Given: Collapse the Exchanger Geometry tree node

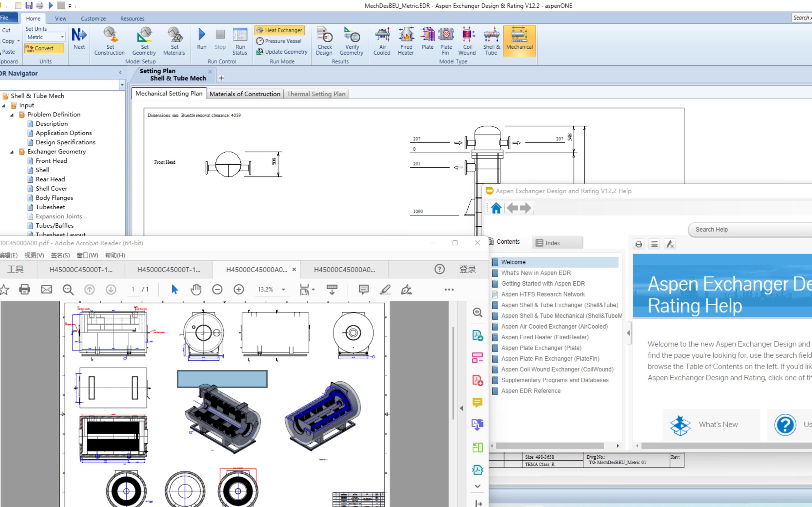Looking at the screenshot, I should (12, 152).
